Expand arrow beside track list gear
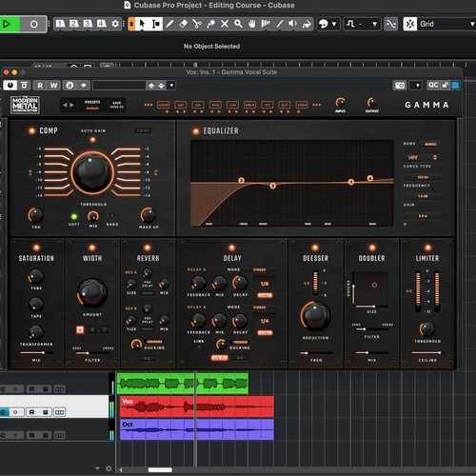This screenshot has width=476, height=476. (x=97, y=468)
